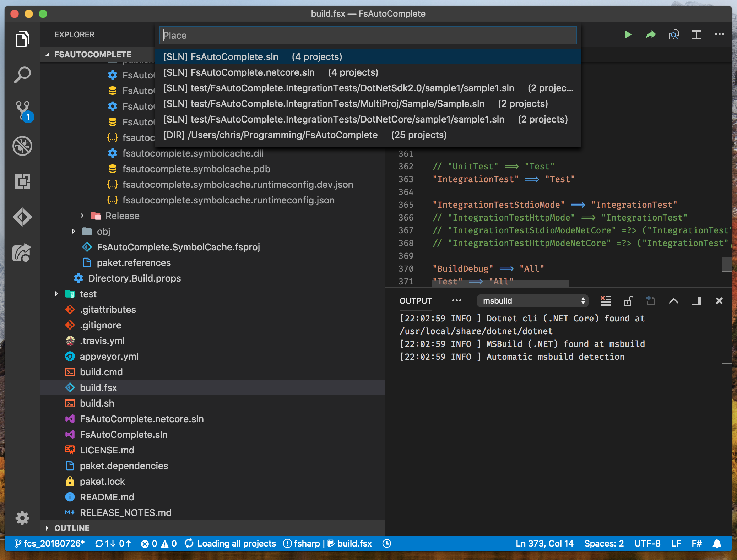The height and width of the screenshot is (560, 737).
Task: Run the script with green play icon
Action: click(x=628, y=34)
